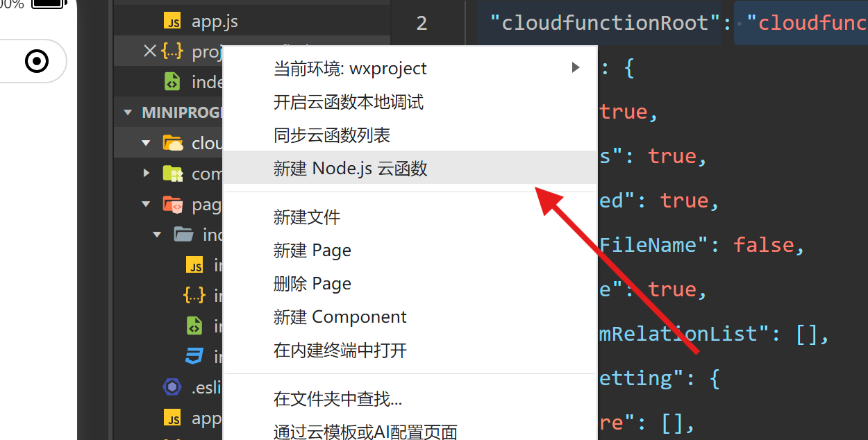Close the project.config.json tab with the X
This screenshot has height=440, width=868.
150,51
